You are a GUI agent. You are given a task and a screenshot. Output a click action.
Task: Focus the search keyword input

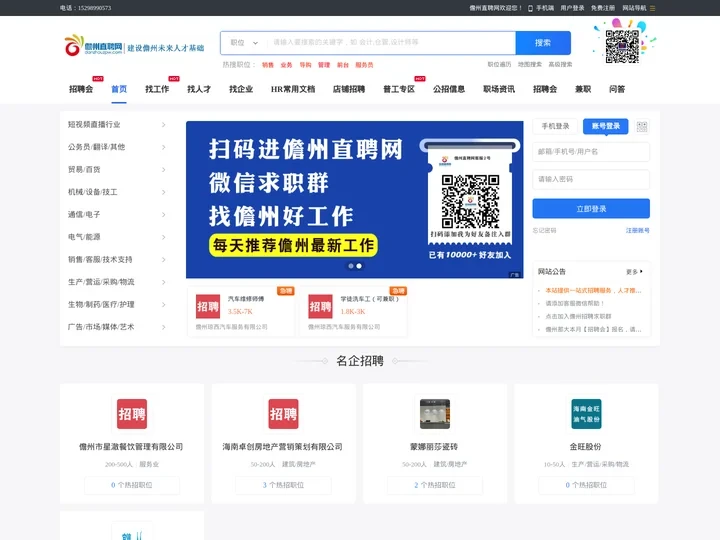click(x=391, y=43)
